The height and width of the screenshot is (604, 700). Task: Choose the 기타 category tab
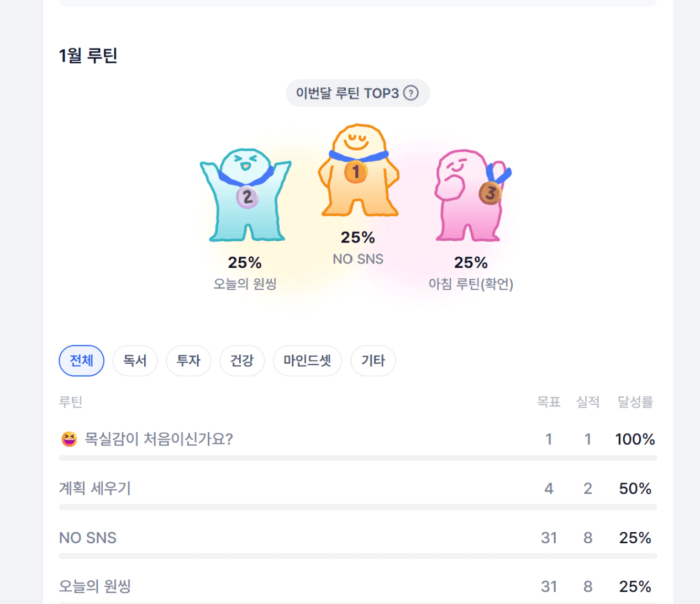373,361
